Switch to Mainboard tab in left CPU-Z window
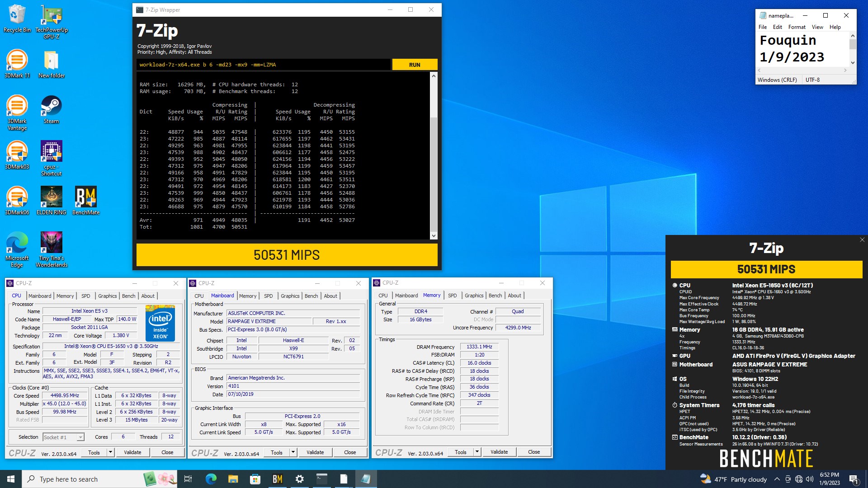This screenshot has width=868, height=488. (x=40, y=296)
